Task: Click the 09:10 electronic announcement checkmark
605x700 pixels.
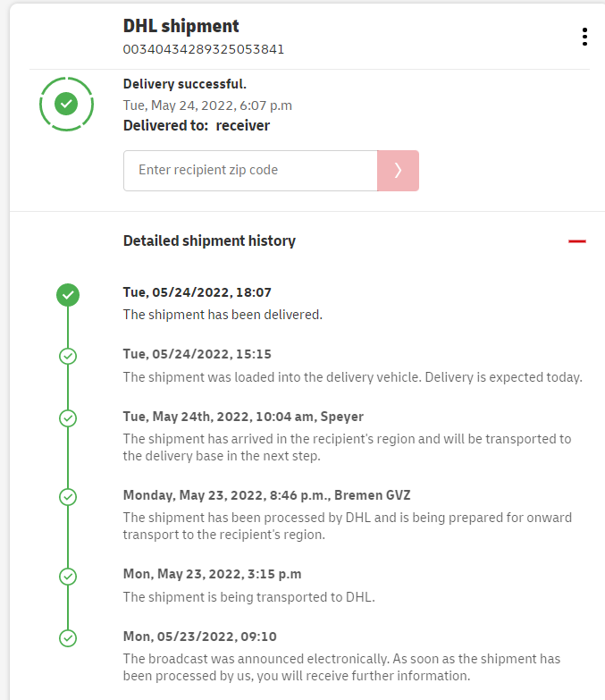Action: pyautogui.click(x=68, y=638)
